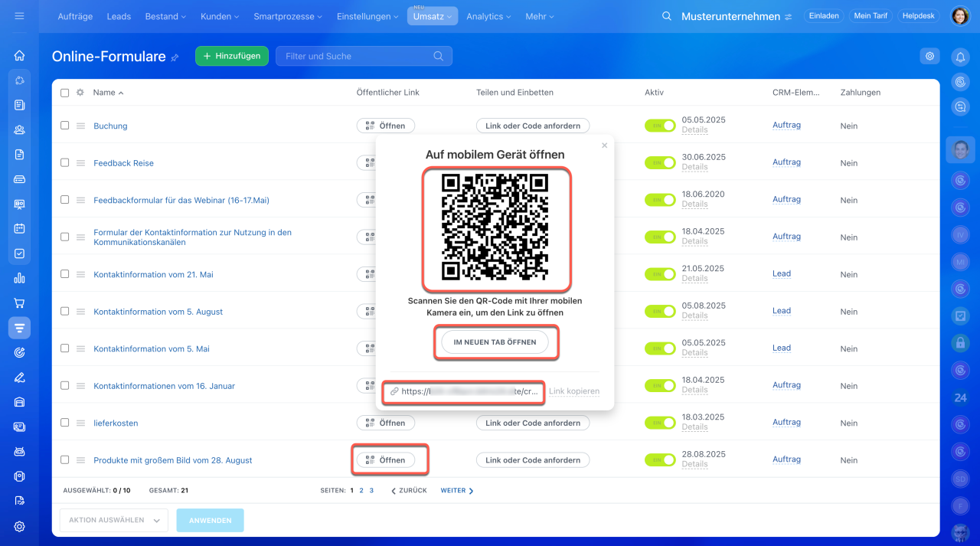Click the search icon in filter field
The width and height of the screenshot is (980, 546).
tap(439, 56)
